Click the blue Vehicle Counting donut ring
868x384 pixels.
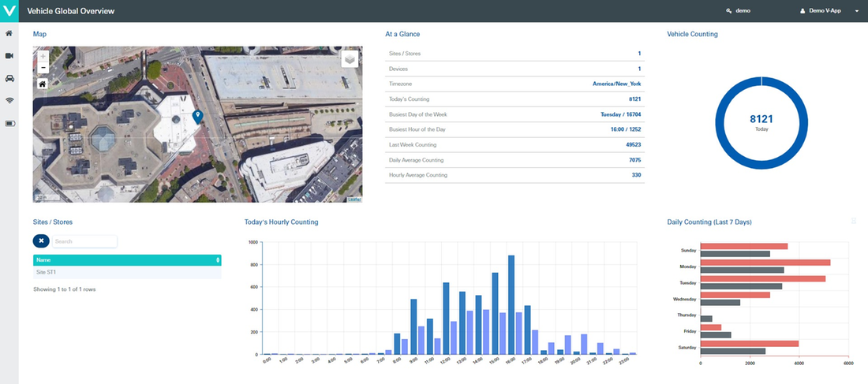pos(720,123)
